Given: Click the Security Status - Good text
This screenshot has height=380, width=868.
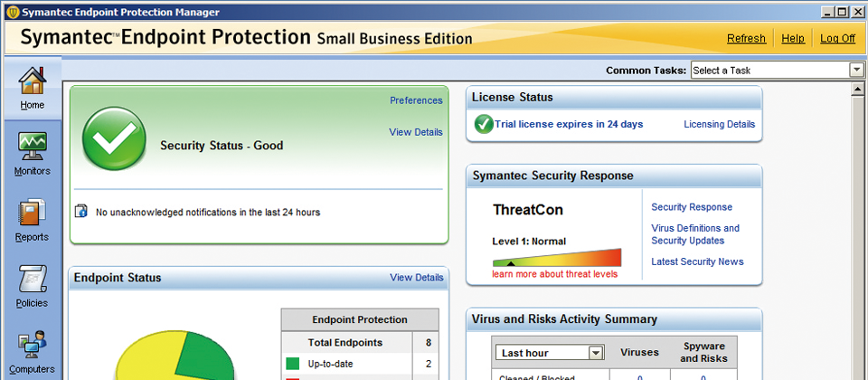Looking at the screenshot, I should click(x=222, y=146).
